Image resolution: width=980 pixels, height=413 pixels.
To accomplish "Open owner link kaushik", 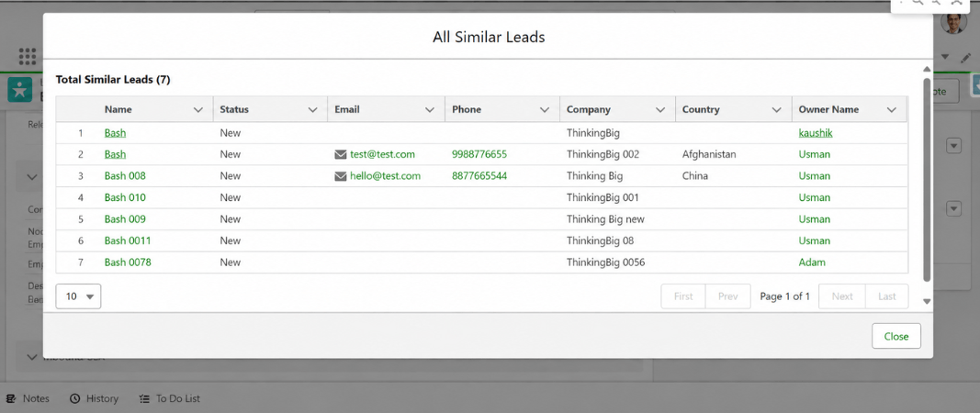I will (x=816, y=132).
